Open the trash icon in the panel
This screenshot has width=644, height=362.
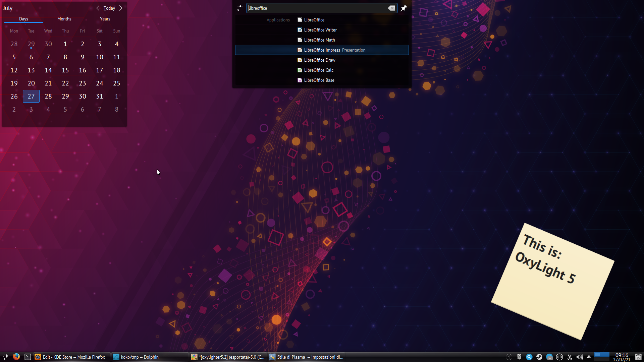[638, 357]
